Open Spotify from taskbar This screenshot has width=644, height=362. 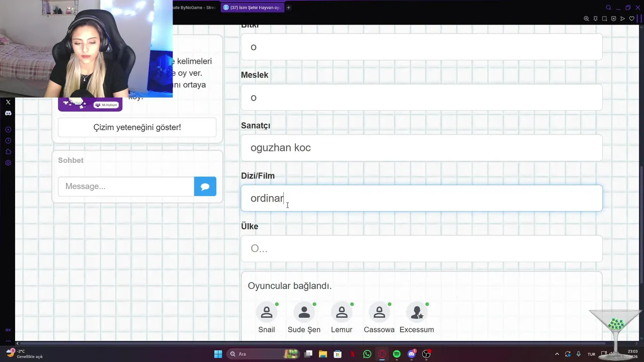point(396,354)
